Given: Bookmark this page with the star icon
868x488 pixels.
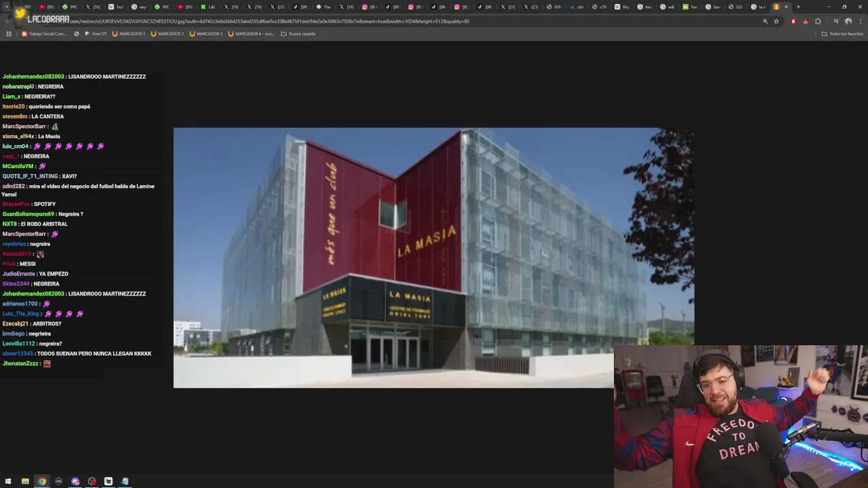Looking at the screenshot, I should coord(776,21).
